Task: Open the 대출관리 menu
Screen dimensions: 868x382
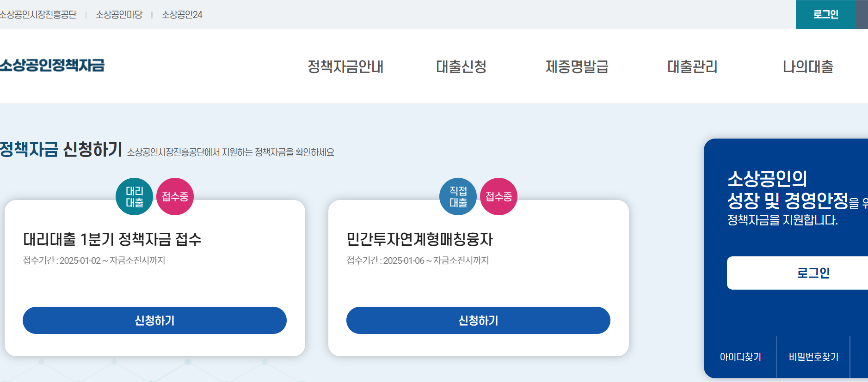Action: point(692,67)
